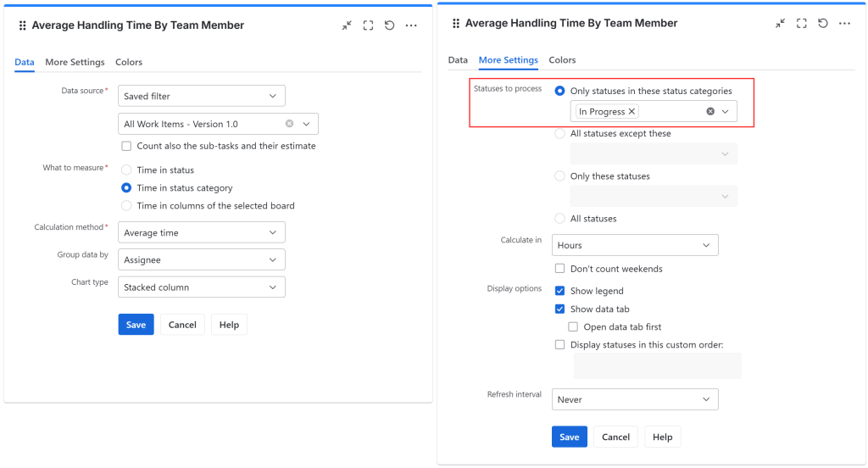Screen dimensions: 868x468
Task: Clear the All Work Items filter selection
Action: 289,124
